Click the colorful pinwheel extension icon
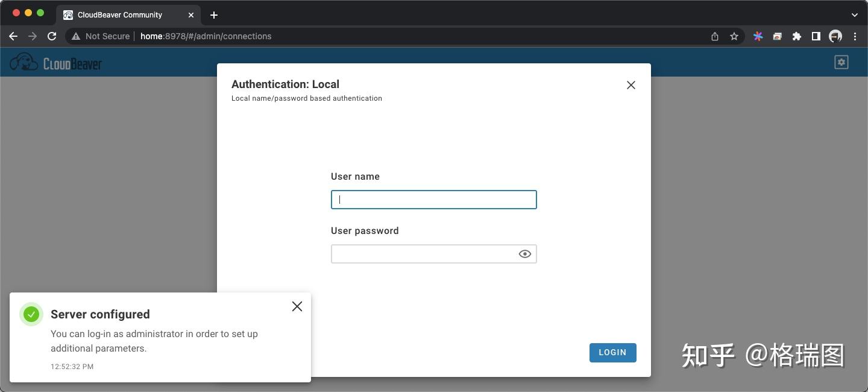This screenshot has height=392, width=868. (x=758, y=36)
